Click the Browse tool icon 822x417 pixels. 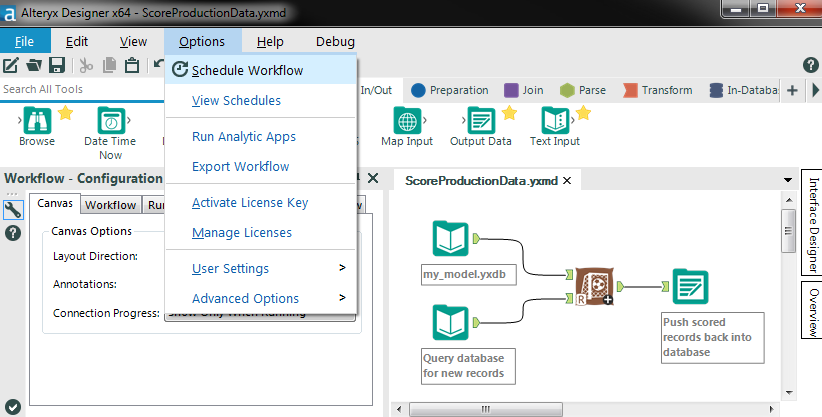(37, 121)
